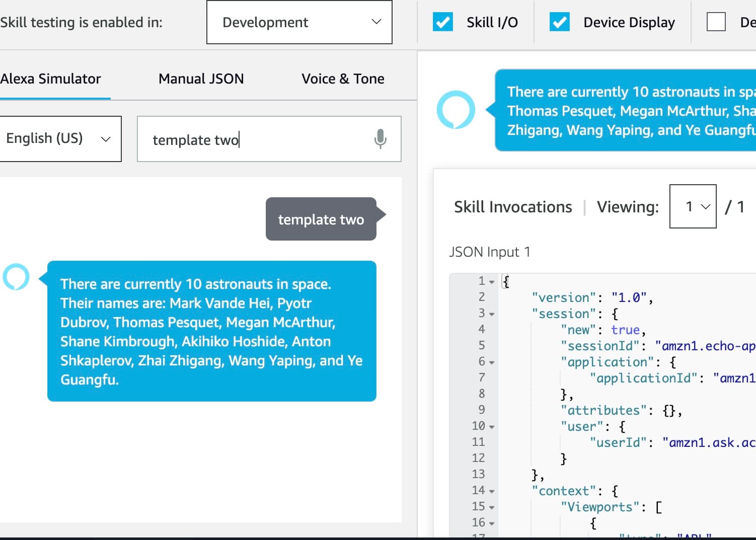This screenshot has height=540, width=756.
Task: Collapse the context object at line 14
Action: (492, 491)
